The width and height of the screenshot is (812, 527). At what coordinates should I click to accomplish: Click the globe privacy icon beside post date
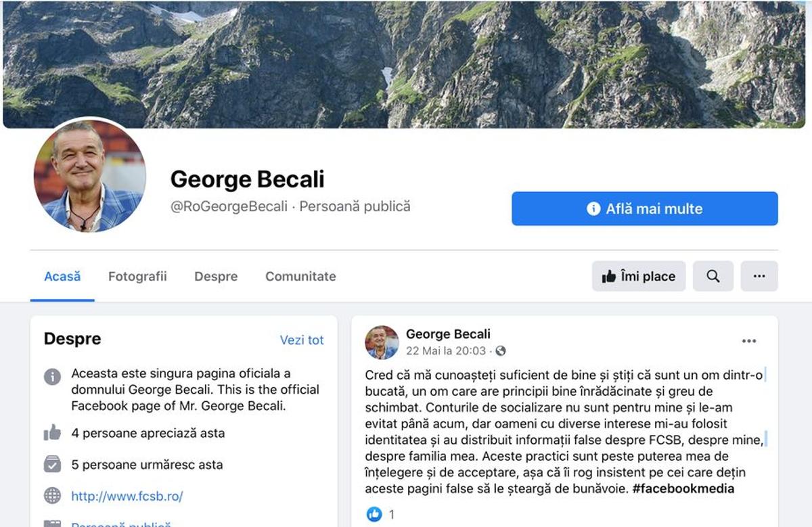point(501,351)
